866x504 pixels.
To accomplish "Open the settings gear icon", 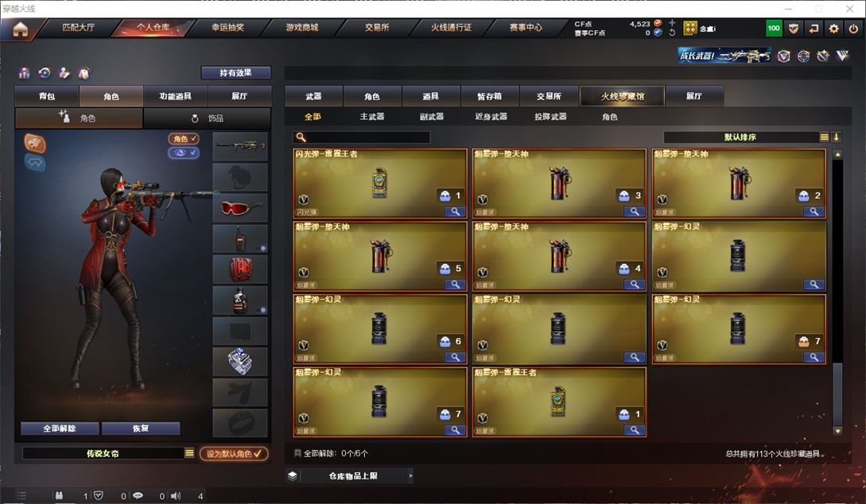I will 833,29.
